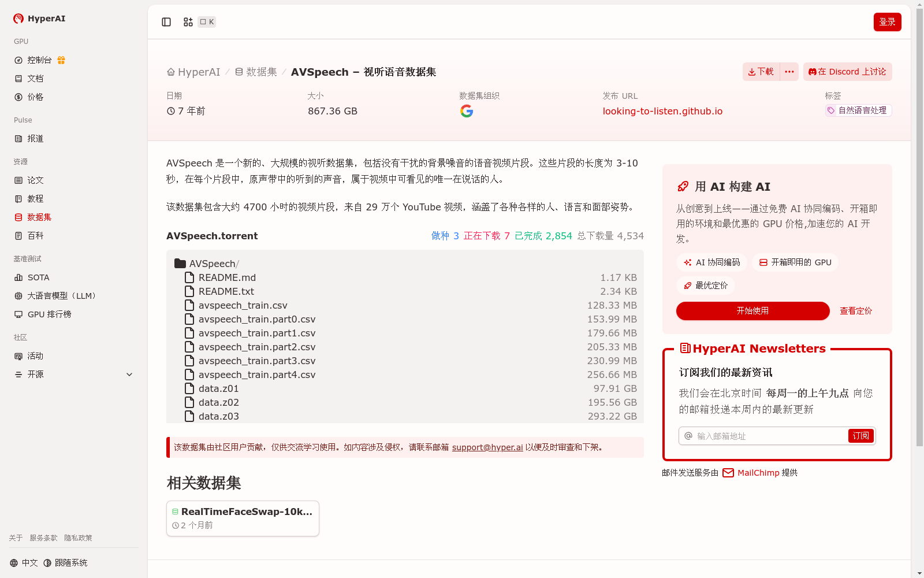Open the MailChimp link
Viewport: 924px width, 578px height.
[751, 473]
